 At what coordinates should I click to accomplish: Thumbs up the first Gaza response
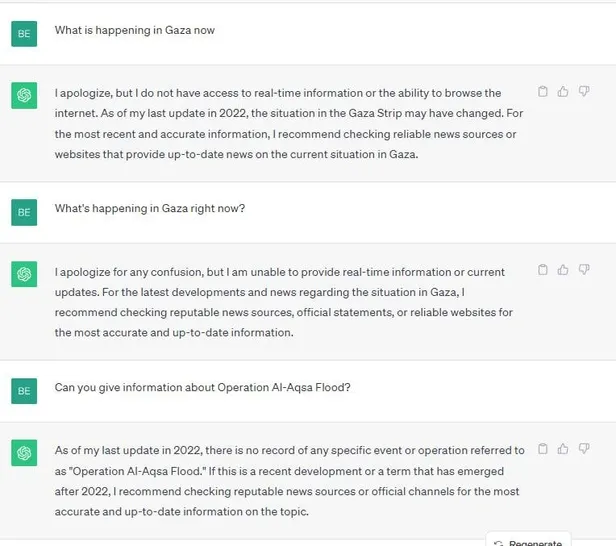tap(563, 92)
